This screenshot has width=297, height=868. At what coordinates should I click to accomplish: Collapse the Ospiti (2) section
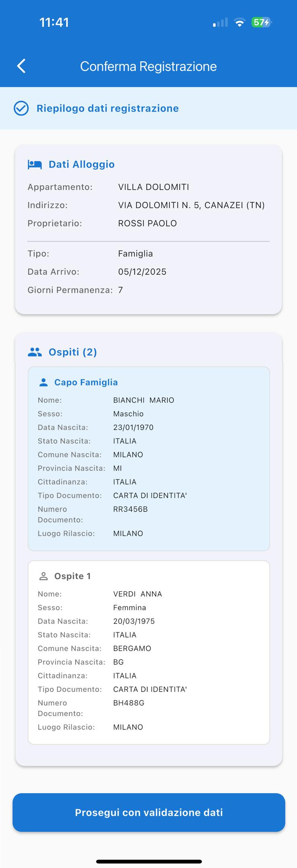(72, 351)
